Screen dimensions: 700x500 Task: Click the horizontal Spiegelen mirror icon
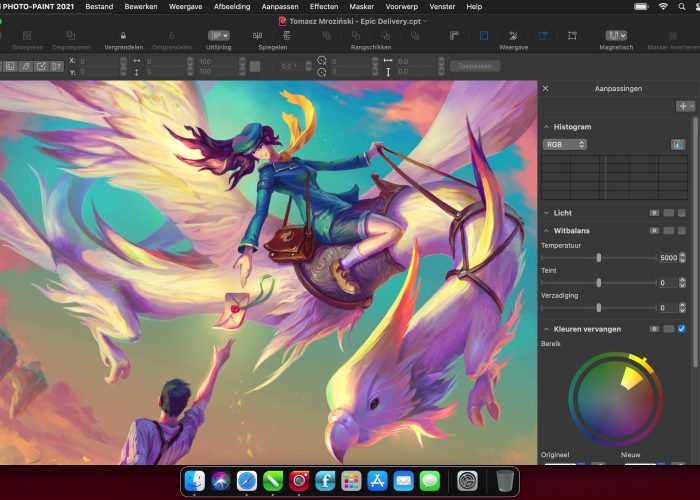(258, 36)
